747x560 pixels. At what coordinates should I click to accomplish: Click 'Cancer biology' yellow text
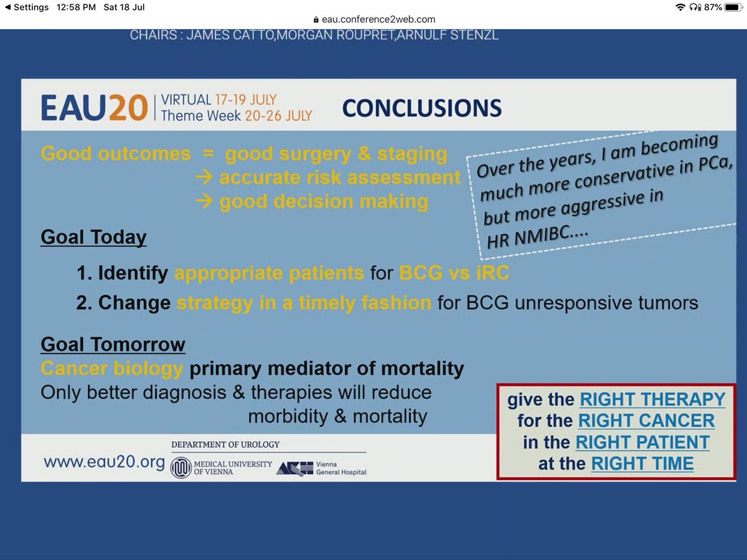coord(112,368)
